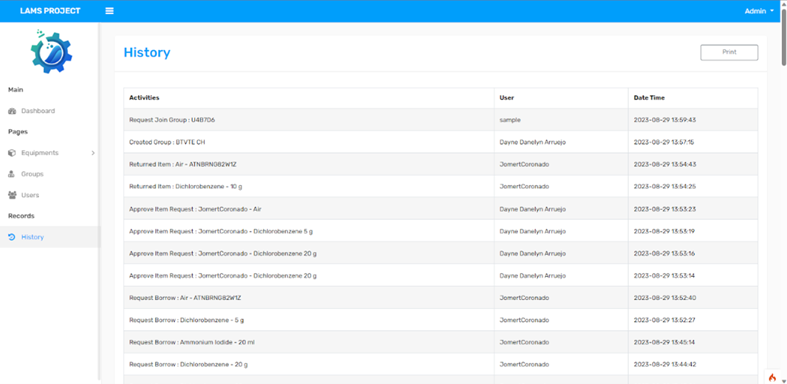This screenshot has height=384, width=787.
Task: Click the Groups people icon
Action: click(x=13, y=174)
